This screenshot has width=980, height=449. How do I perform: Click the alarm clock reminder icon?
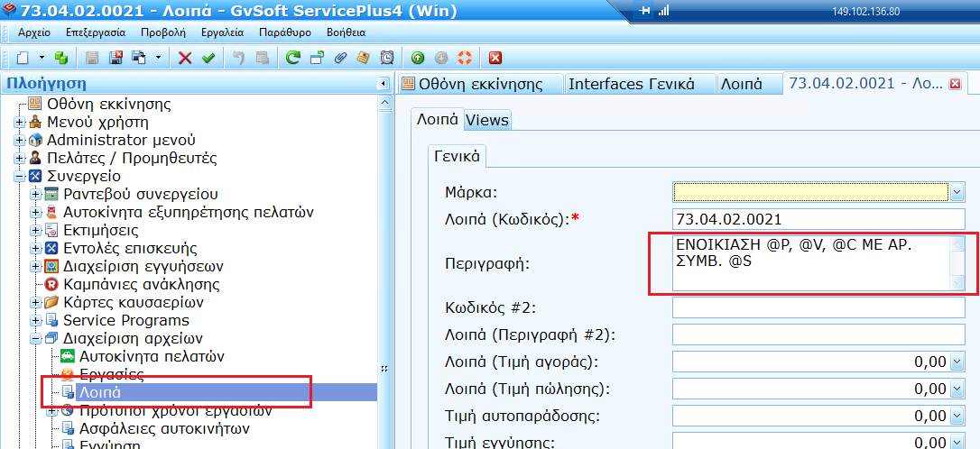(387, 58)
